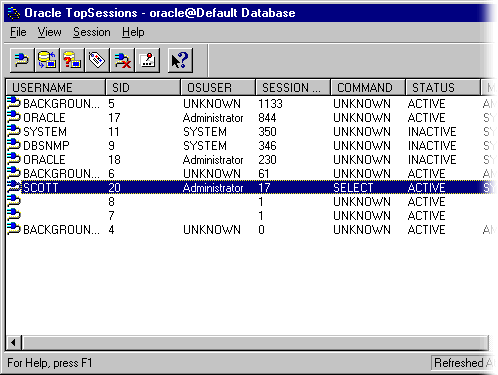Click the database refresh arrows icon
This screenshot has width=498, height=375.
pyautogui.click(x=47, y=60)
